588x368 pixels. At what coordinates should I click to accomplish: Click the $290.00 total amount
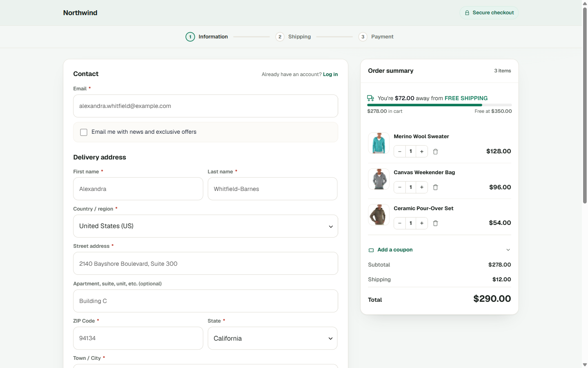coord(492,299)
